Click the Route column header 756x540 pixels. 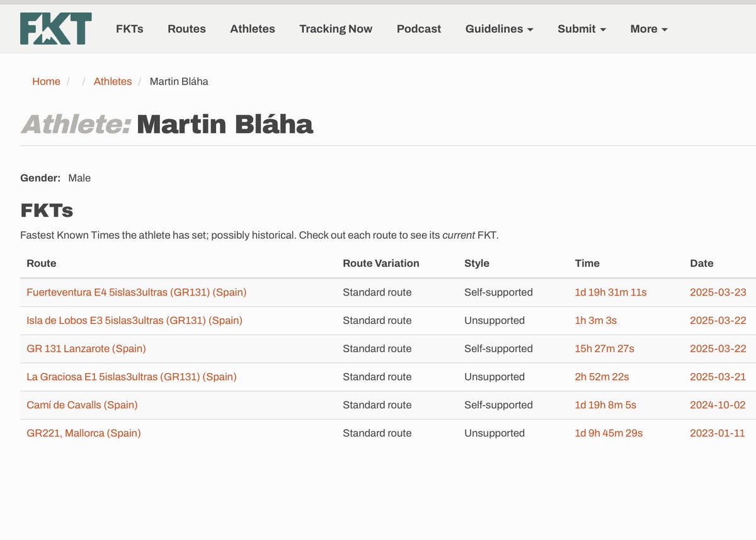(x=42, y=263)
